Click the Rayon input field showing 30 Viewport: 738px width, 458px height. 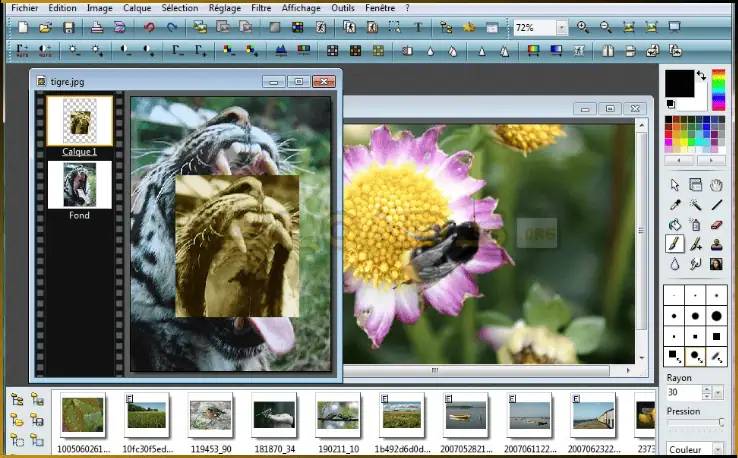pyautogui.click(x=683, y=392)
